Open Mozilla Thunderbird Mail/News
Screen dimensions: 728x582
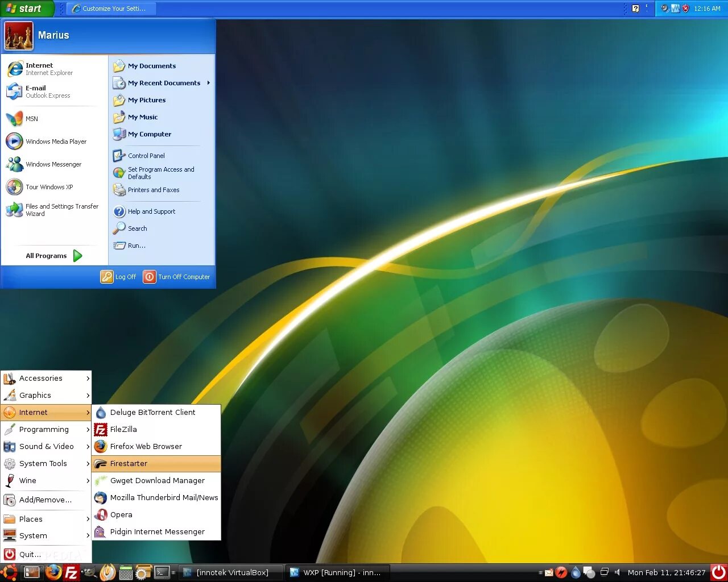point(156,498)
